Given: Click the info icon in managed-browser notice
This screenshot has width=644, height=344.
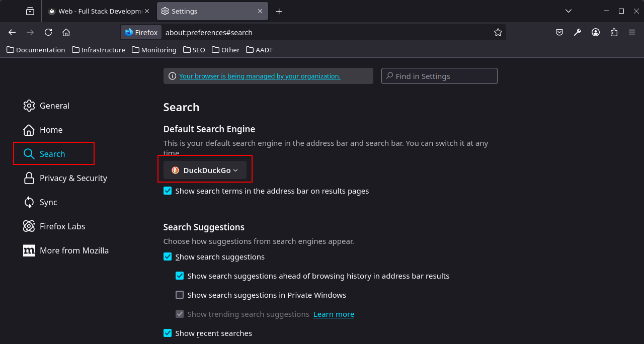Looking at the screenshot, I should pyautogui.click(x=172, y=76).
